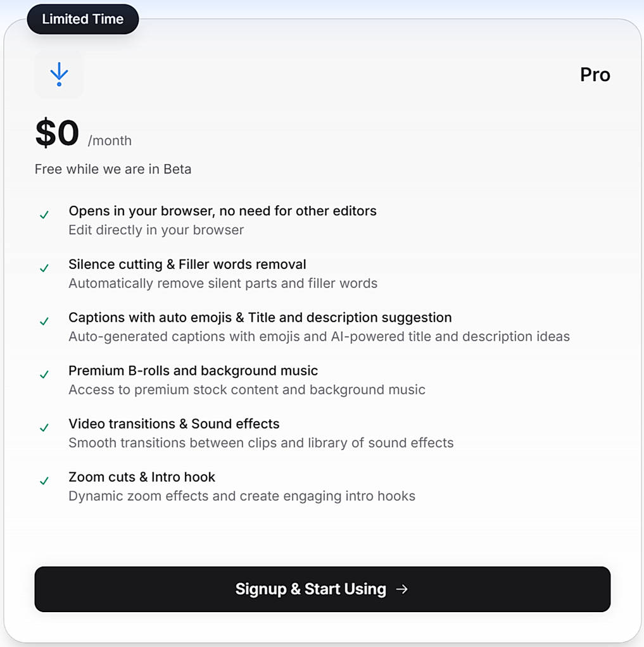This screenshot has width=644, height=647.
Task: Click the checkmark beside Zoom cuts feature
Action: (x=44, y=481)
